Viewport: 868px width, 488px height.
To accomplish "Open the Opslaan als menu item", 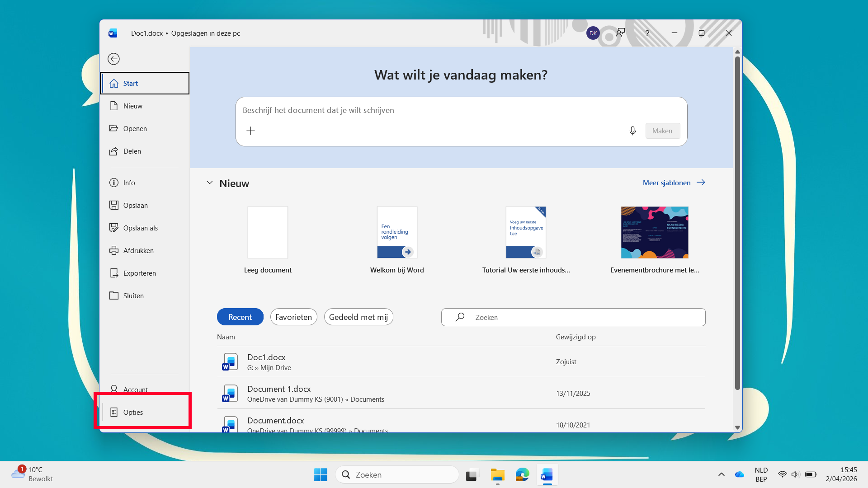I will [140, 228].
